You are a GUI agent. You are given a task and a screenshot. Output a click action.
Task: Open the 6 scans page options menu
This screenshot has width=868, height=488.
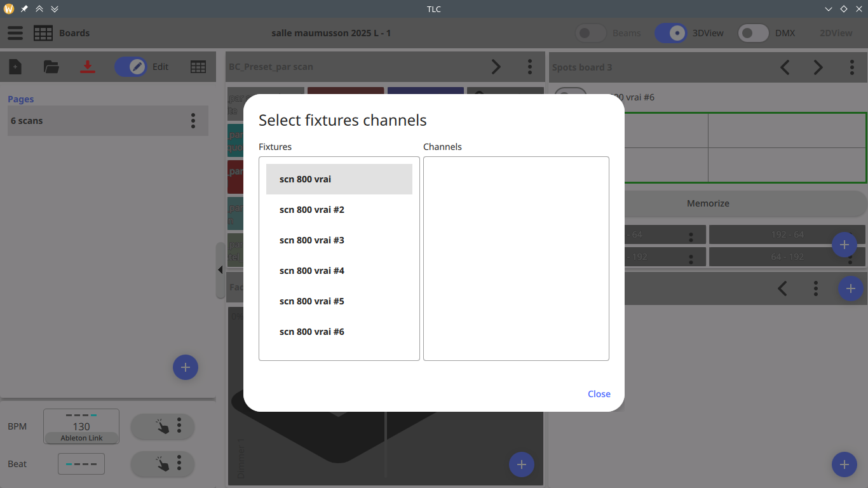(193, 121)
